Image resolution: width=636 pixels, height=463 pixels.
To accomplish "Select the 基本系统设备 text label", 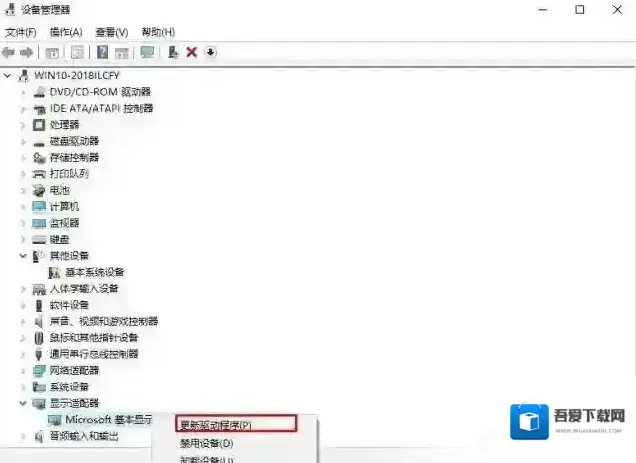I will 95,272.
